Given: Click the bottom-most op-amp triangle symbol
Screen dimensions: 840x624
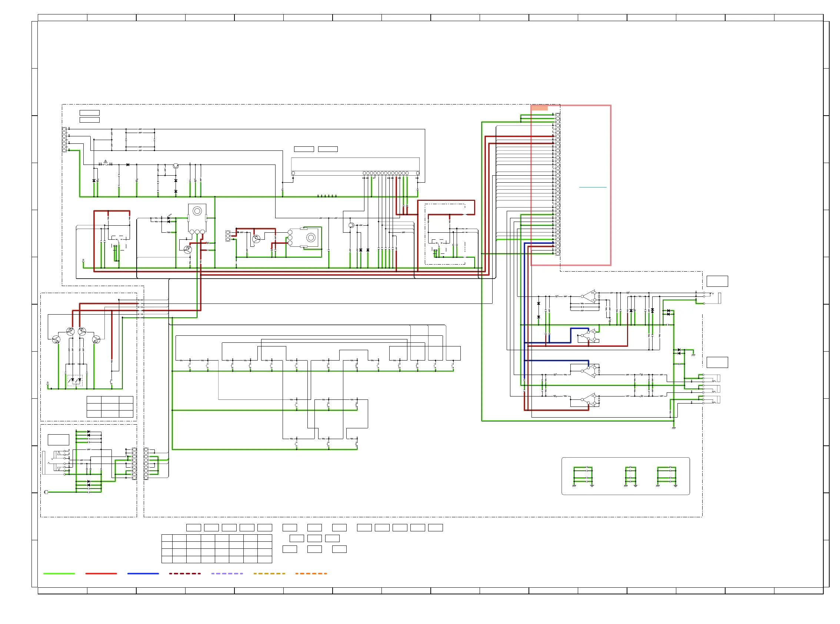Looking at the screenshot, I should click(589, 400).
